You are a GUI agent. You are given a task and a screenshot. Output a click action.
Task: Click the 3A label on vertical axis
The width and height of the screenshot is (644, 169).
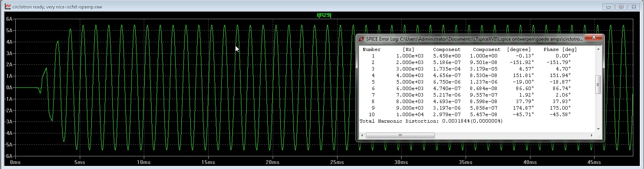9,53
